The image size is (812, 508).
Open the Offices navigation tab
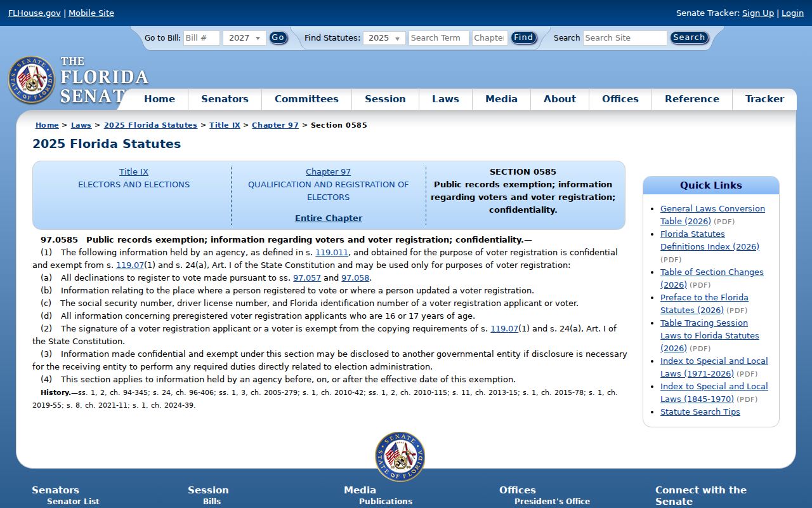pyautogui.click(x=620, y=99)
